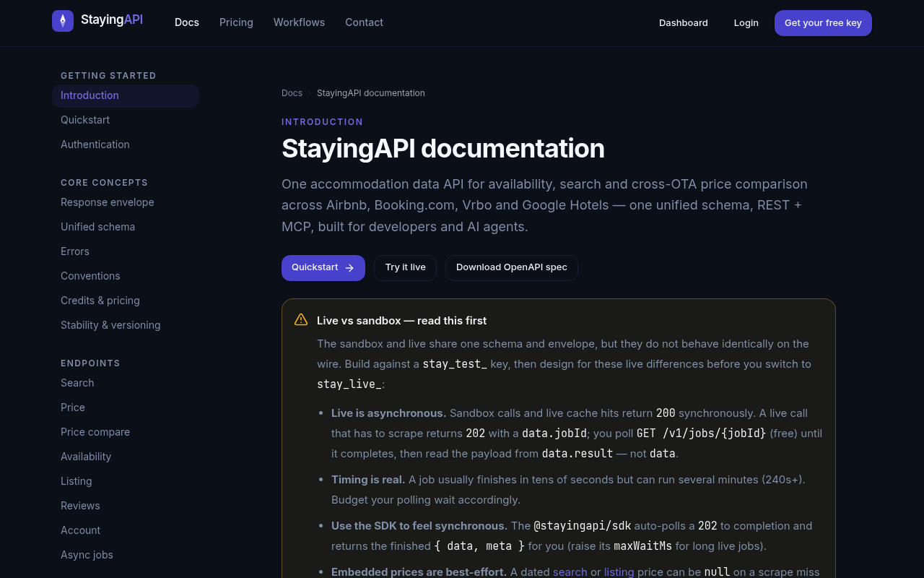The image size is (924, 578).
Task: Click the StayingAPI documentation page title
Action: [443, 149]
